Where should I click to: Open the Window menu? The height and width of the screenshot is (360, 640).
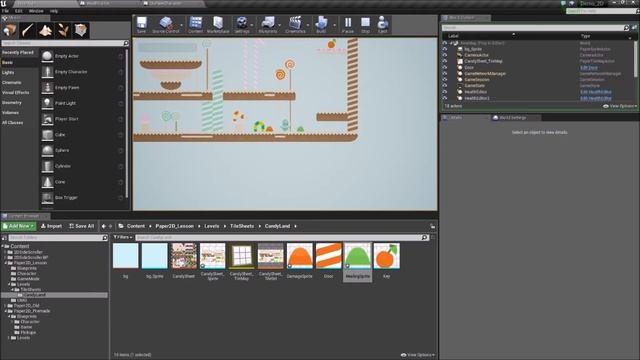click(x=36, y=11)
